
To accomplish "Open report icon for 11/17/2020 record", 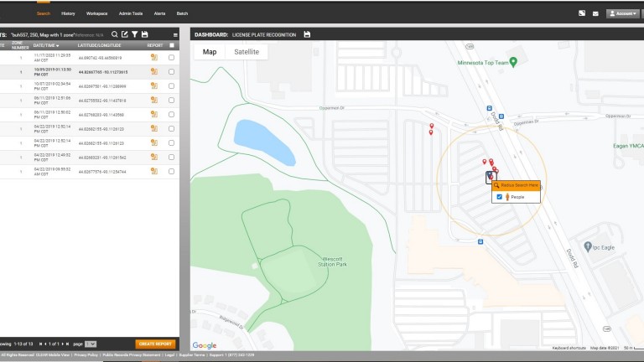I will 154,58.
